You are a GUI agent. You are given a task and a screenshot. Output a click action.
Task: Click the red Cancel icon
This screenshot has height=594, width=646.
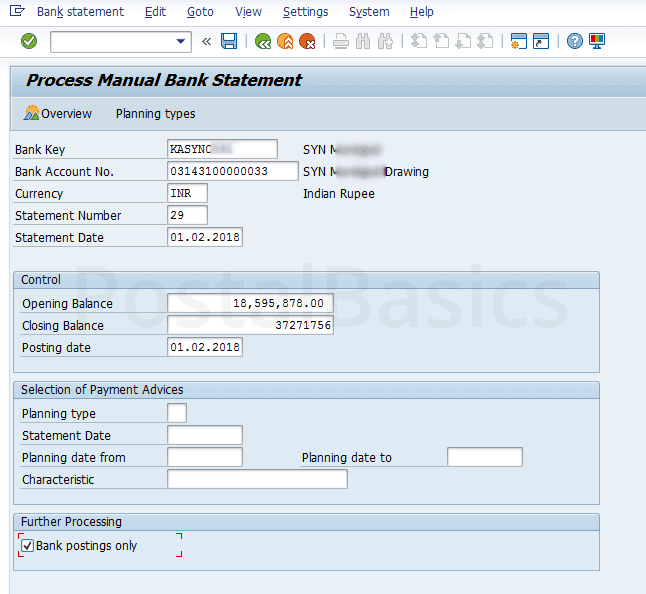(x=307, y=41)
